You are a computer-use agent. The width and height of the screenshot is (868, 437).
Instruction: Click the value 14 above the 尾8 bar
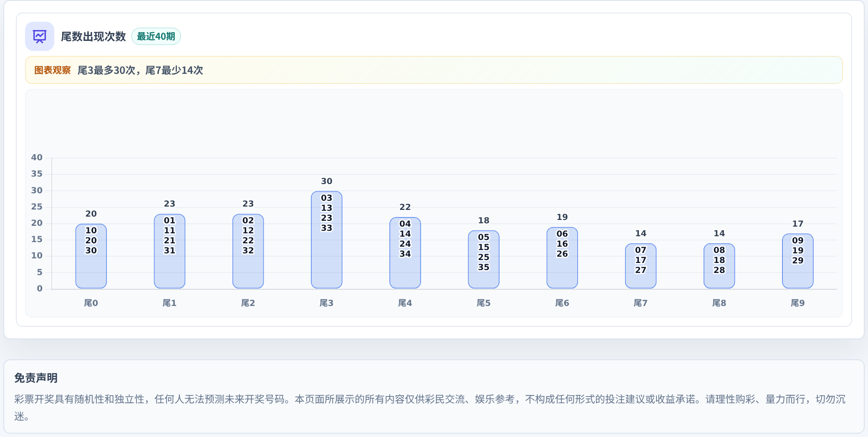719,233
